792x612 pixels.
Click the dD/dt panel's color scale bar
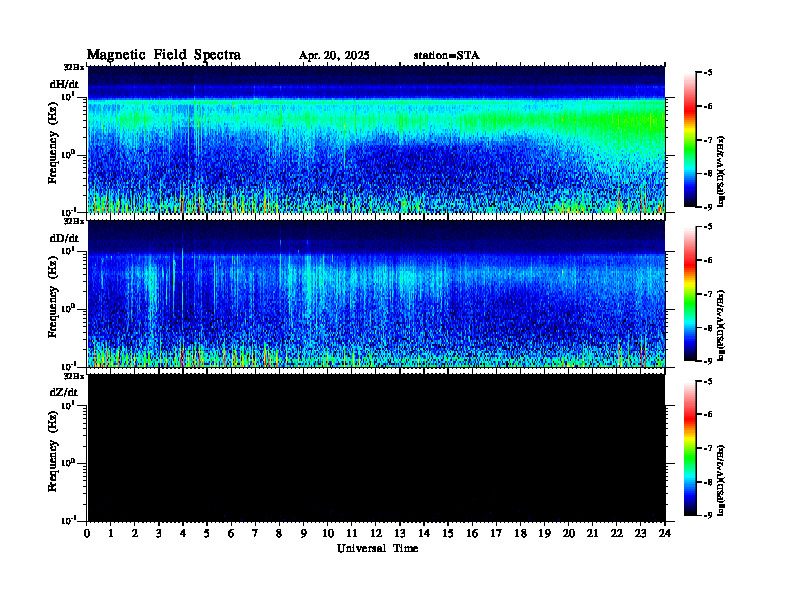690,294
